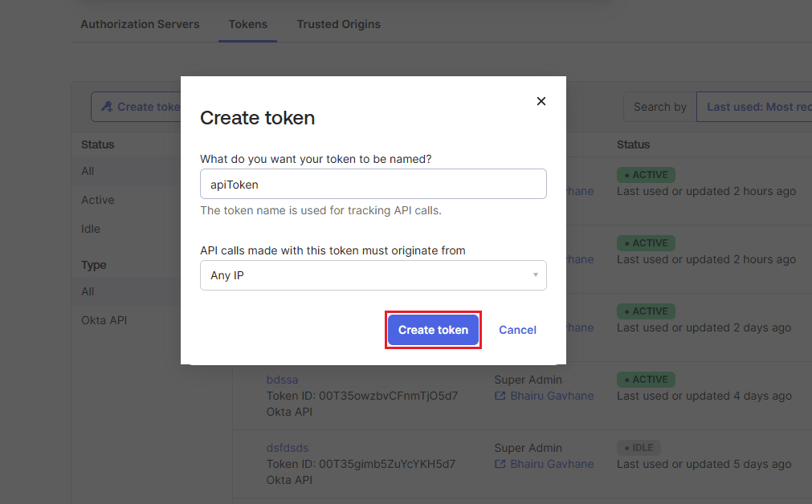Click the dropdown arrow in Any IP field
This screenshot has height=504, width=812.
[536, 275]
